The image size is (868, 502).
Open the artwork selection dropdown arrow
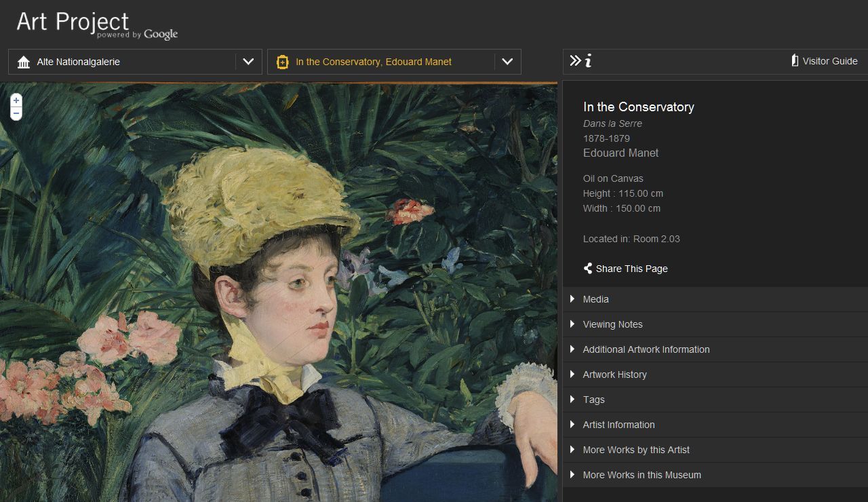(x=507, y=62)
